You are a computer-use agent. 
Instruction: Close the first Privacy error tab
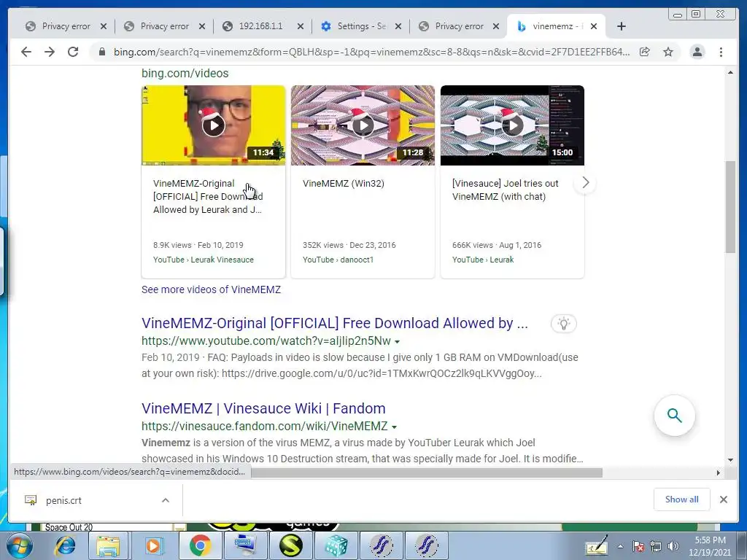[x=104, y=26]
